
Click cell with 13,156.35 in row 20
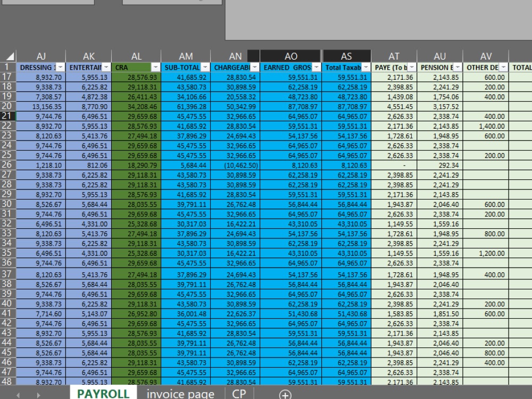(41, 106)
